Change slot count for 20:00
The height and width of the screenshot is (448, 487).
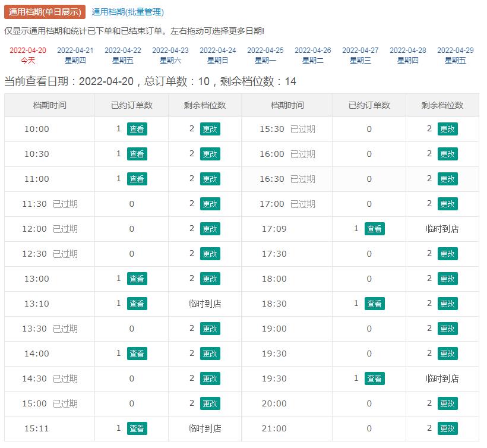click(447, 403)
